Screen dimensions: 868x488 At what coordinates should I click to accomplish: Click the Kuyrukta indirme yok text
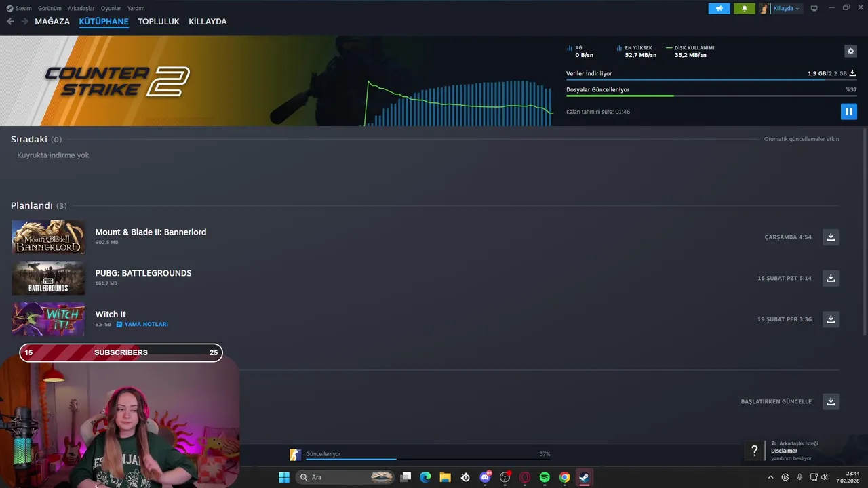point(53,155)
